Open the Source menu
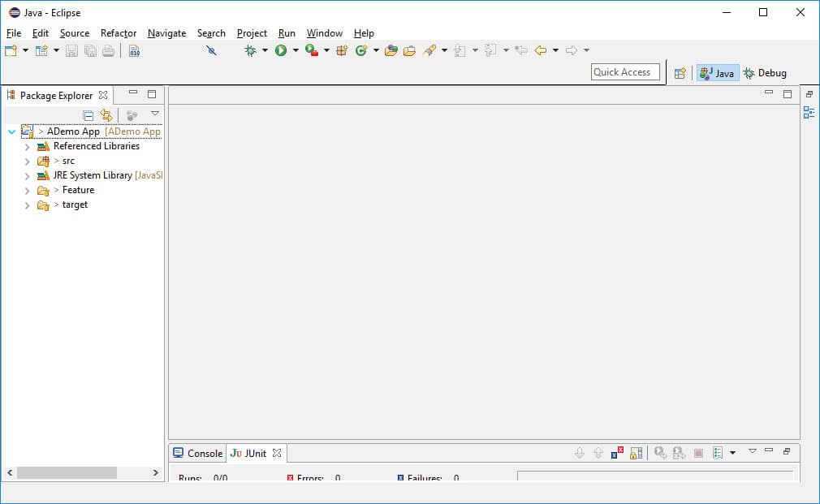The height and width of the screenshot is (504, 820). coord(74,33)
